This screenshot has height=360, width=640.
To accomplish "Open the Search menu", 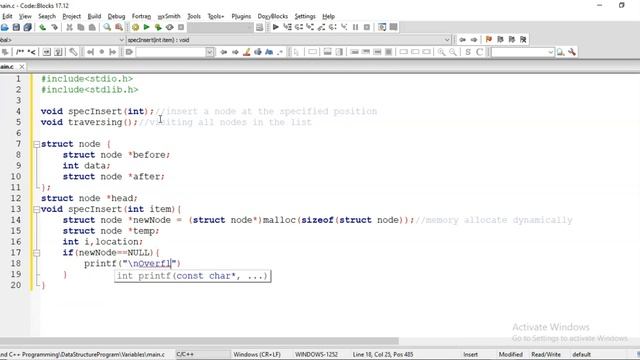I will (x=47, y=16).
